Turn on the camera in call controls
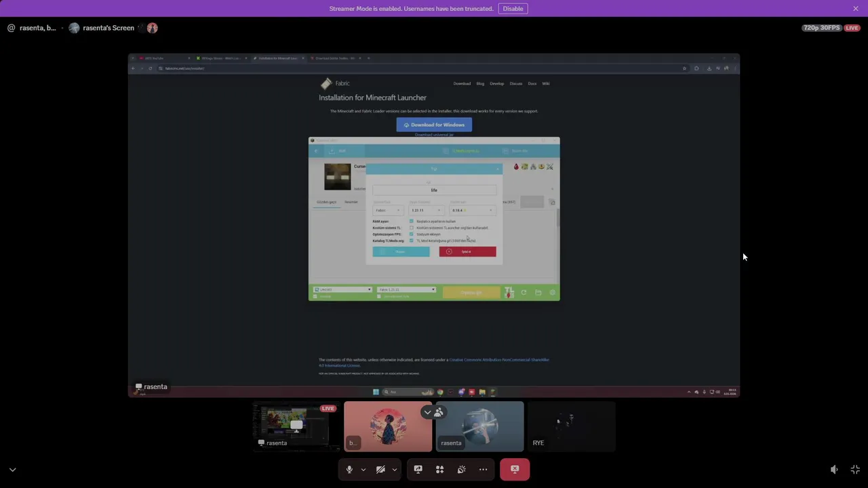This screenshot has height=488, width=868. pyautogui.click(x=380, y=469)
